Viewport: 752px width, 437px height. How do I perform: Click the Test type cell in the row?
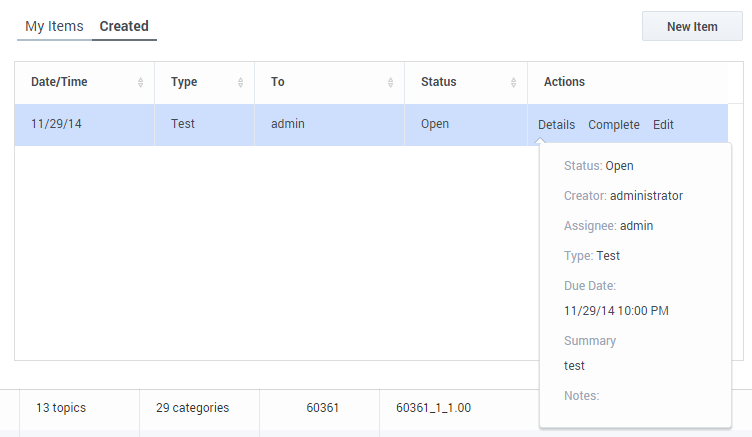[x=183, y=124]
